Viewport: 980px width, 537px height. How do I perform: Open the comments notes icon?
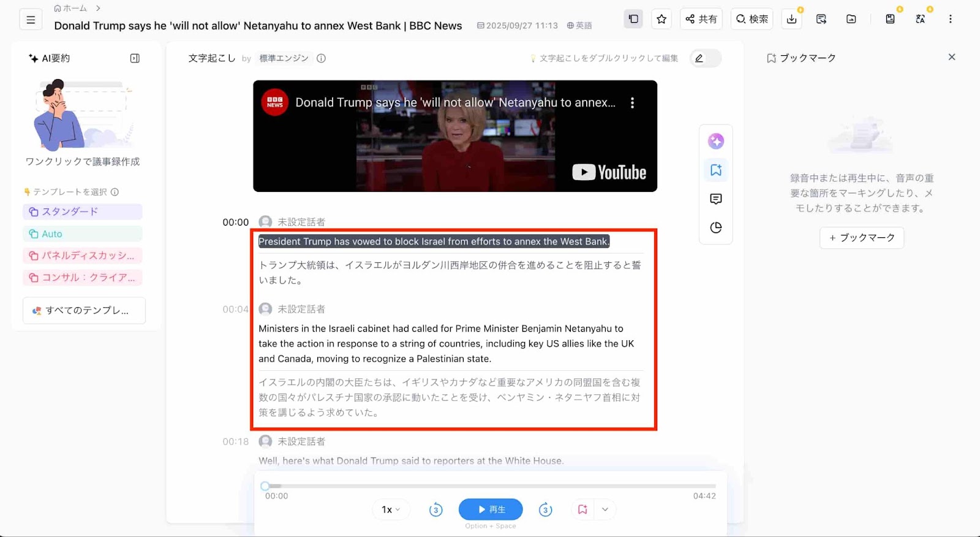[716, 199]
